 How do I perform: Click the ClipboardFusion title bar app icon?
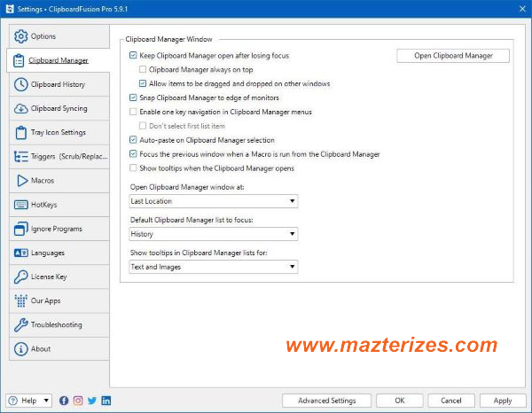[x=10, y=9]
